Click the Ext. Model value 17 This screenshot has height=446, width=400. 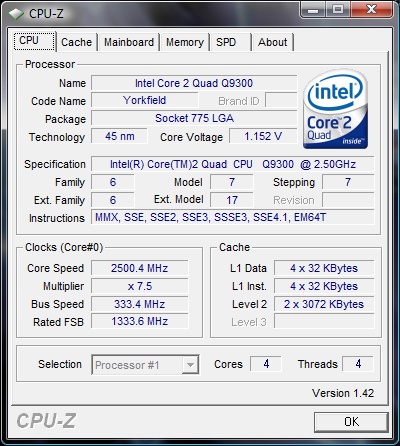pos(232,200)
